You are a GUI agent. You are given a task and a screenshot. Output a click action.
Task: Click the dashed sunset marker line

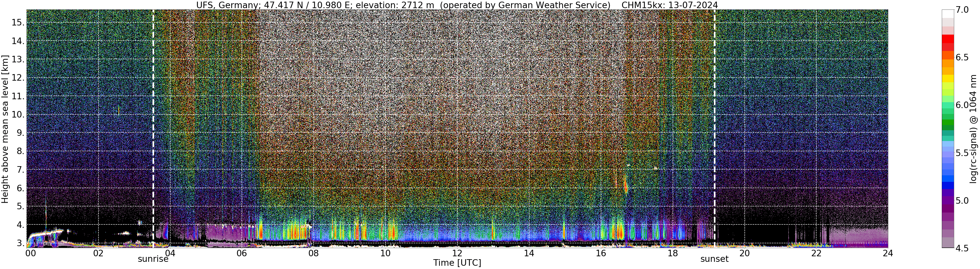tap(715, 128)
